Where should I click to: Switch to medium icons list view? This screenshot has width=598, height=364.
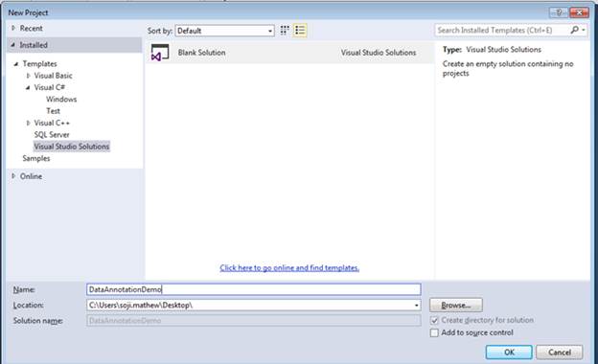pos(300,31)
